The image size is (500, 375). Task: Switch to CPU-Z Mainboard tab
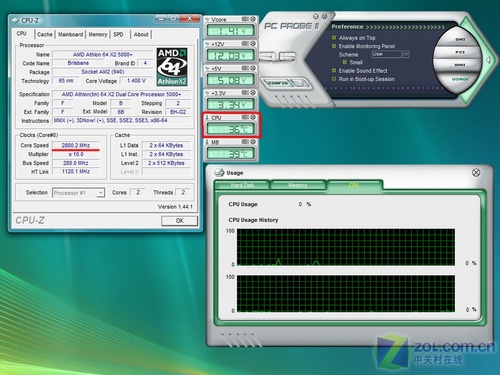point(70,34)
